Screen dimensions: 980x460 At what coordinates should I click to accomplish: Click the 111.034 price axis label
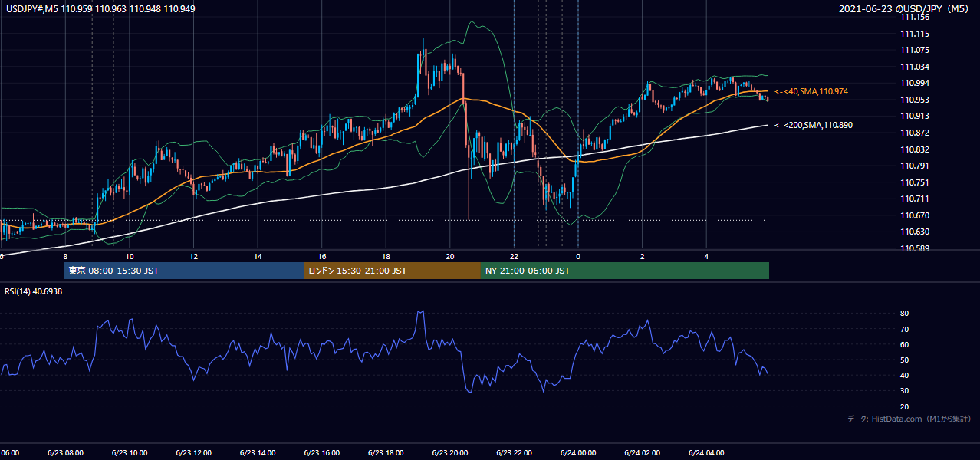pyautogui.click(x=915, y=67)
